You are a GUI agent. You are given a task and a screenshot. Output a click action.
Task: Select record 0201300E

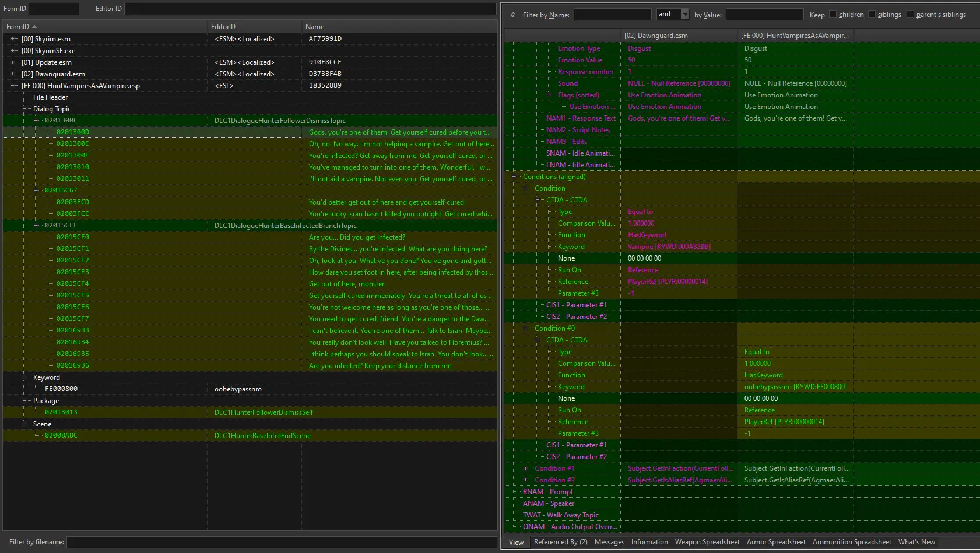[x=250, y=144]
